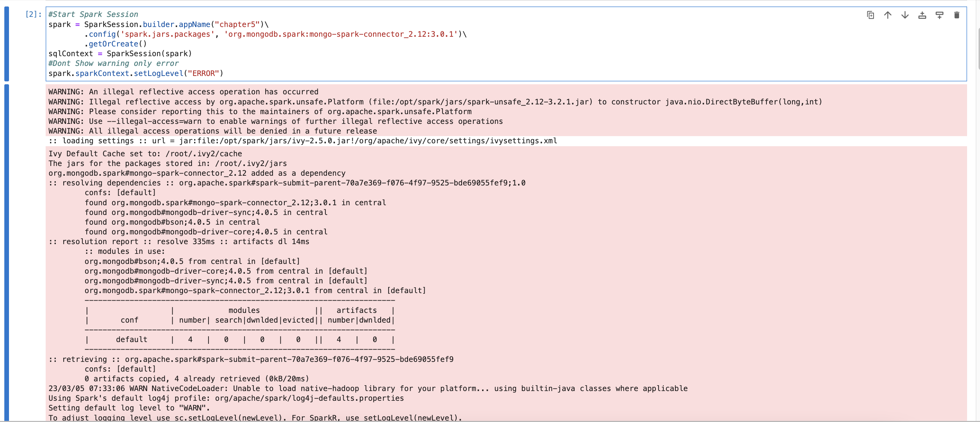Click the #Dont Show warning only error comment

(x=113, y=63)
